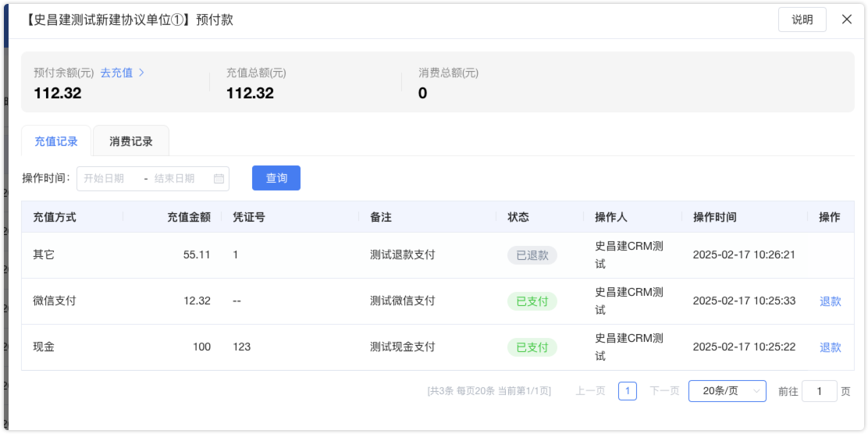Image resolution: width=868 pixels, height=434 pixels.
Task: Click the 已退款 status tag
Action: click(532, 255)
